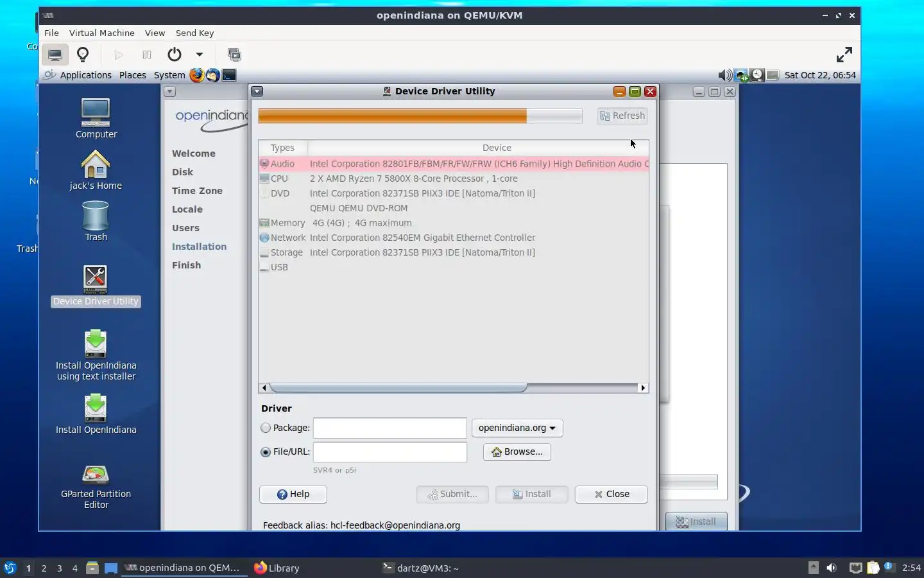Screen dimensions: 924x578
Task: Open jack's Home desktop icon
Action: 96,170
